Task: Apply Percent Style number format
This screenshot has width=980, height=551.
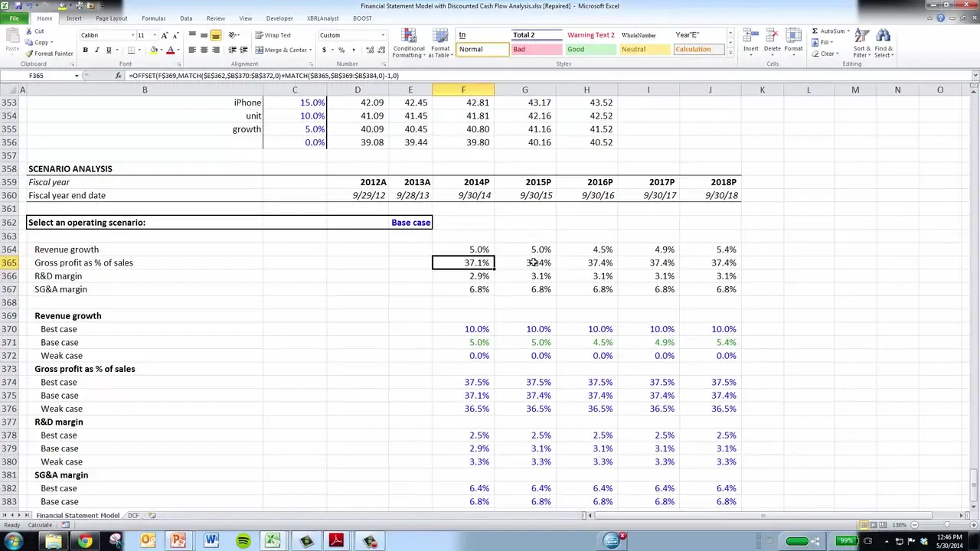Action: 341,50
